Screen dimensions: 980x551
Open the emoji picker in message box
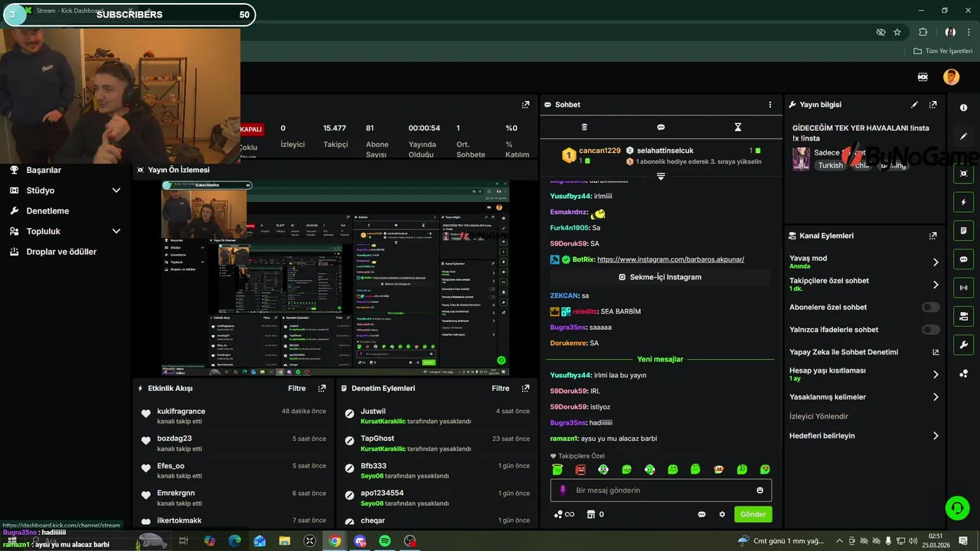(759, 491)
